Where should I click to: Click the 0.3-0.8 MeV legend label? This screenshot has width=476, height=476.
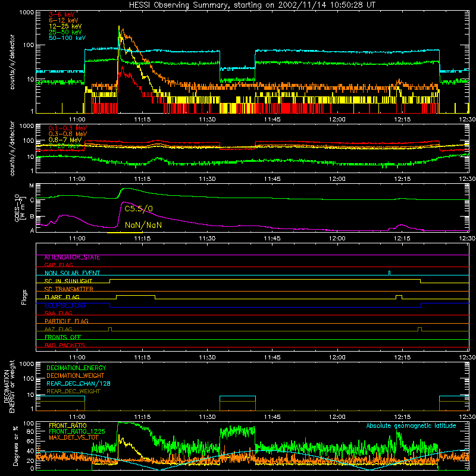pos(68,134)
